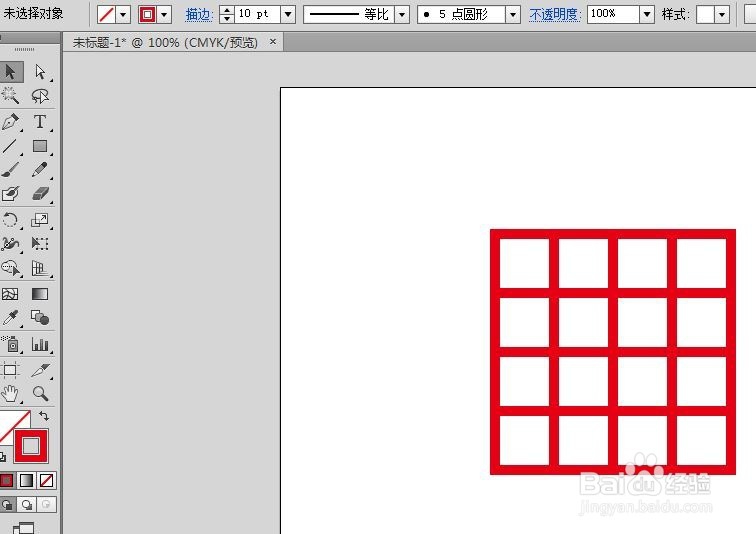
Task: Open the 描边 stroke panel link
Action: (x=199, y=14)
